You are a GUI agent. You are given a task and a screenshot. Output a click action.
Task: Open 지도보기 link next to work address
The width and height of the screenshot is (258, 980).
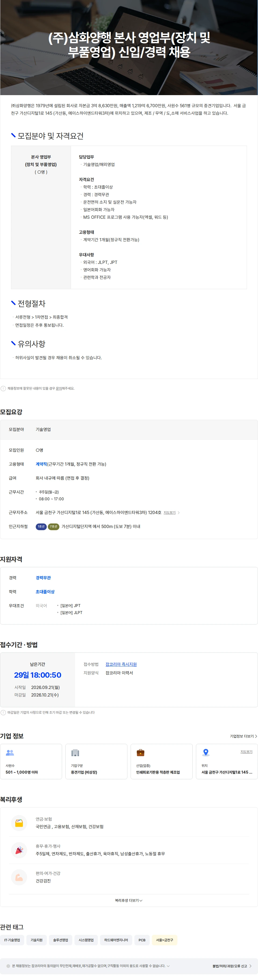tap(169, 513)
